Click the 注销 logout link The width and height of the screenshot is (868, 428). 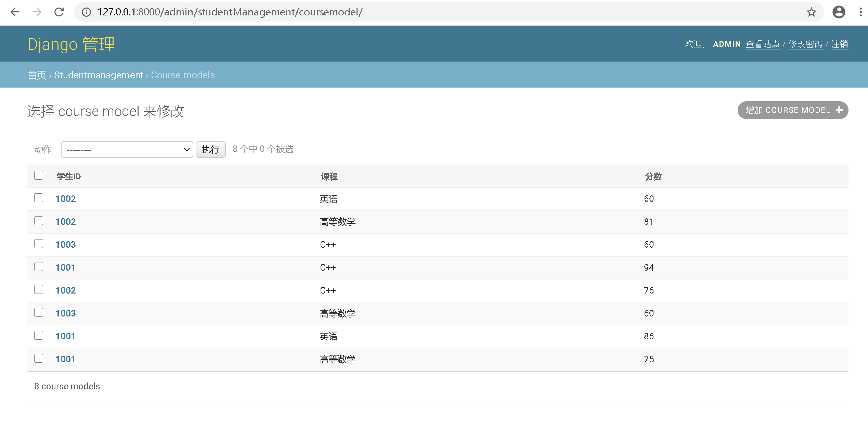pyautogui.click(x=839, y=44)
